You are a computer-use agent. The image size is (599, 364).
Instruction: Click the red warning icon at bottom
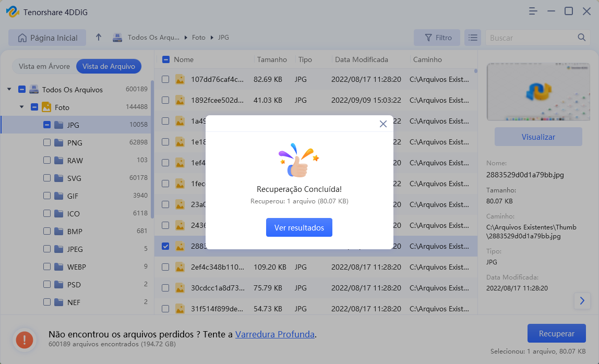click(24, 339)
